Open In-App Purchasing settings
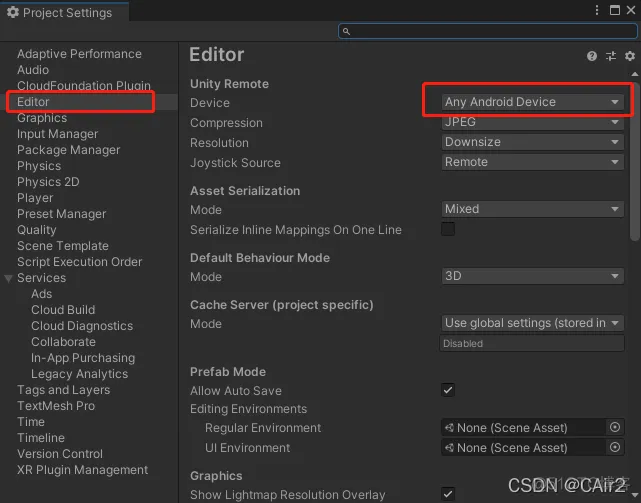 pos(83,357)
